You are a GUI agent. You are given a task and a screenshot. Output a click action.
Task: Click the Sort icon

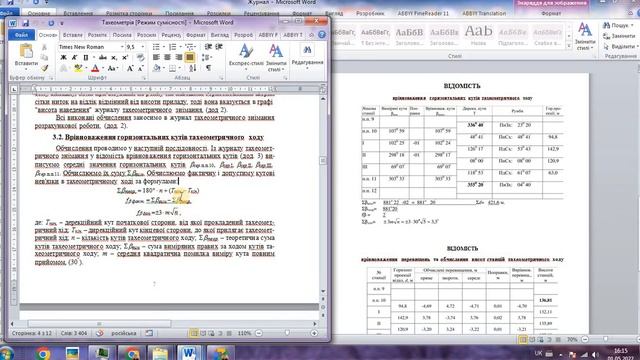coord(193,68)
